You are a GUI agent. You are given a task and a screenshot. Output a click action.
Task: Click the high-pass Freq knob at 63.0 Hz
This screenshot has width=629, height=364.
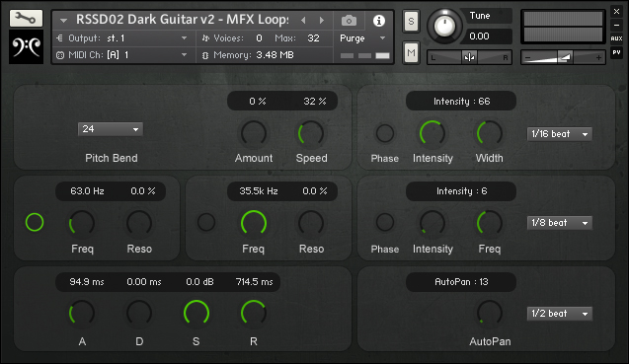tap(82, 223)
